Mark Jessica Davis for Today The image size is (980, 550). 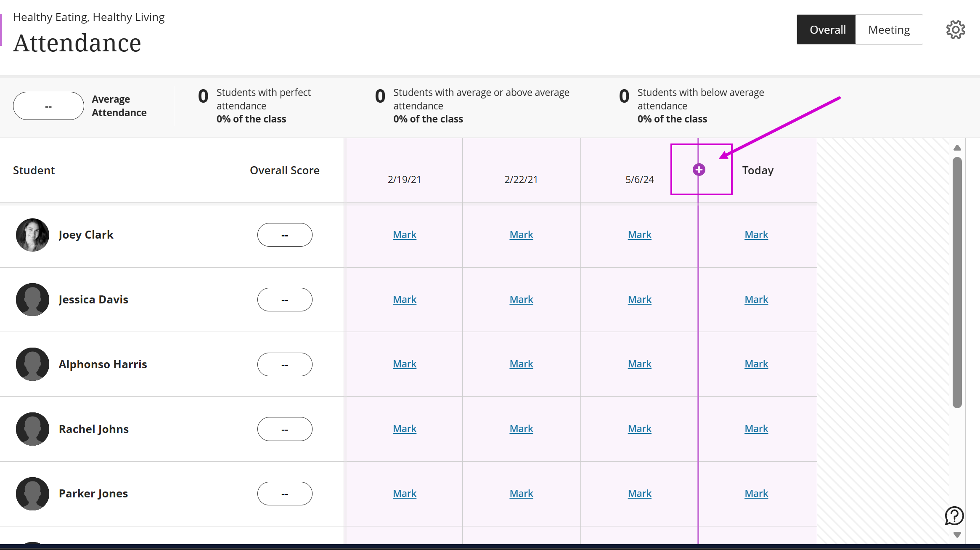click(757, 300)
